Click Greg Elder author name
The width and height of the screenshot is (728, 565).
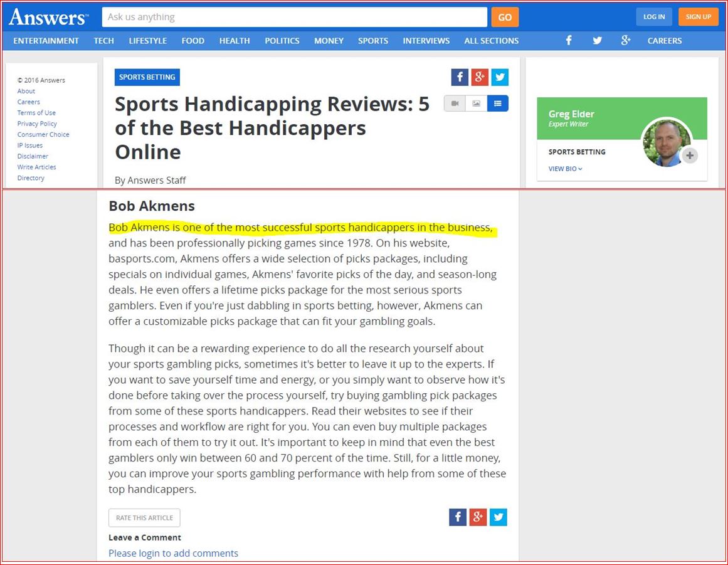click(x=571, y=114)
